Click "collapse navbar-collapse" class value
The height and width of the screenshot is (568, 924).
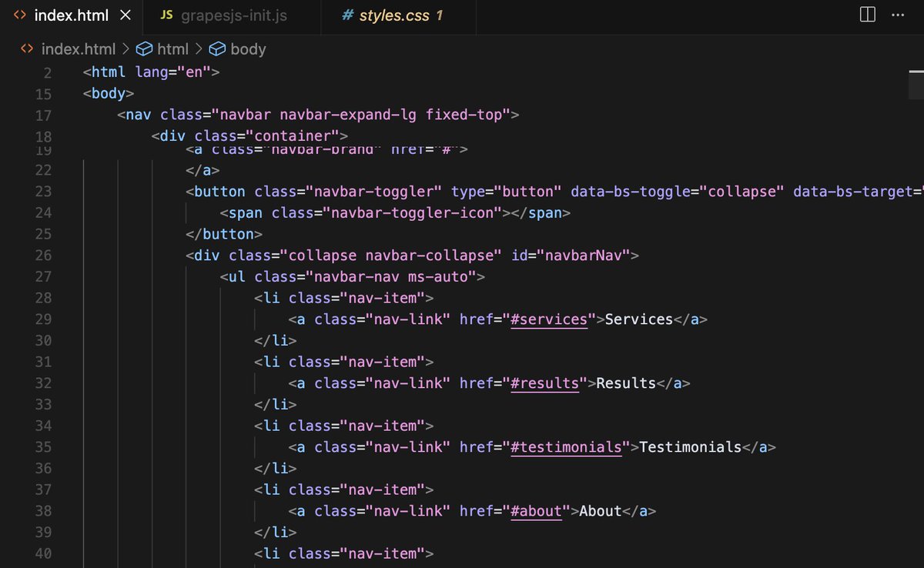click(391, 255)
